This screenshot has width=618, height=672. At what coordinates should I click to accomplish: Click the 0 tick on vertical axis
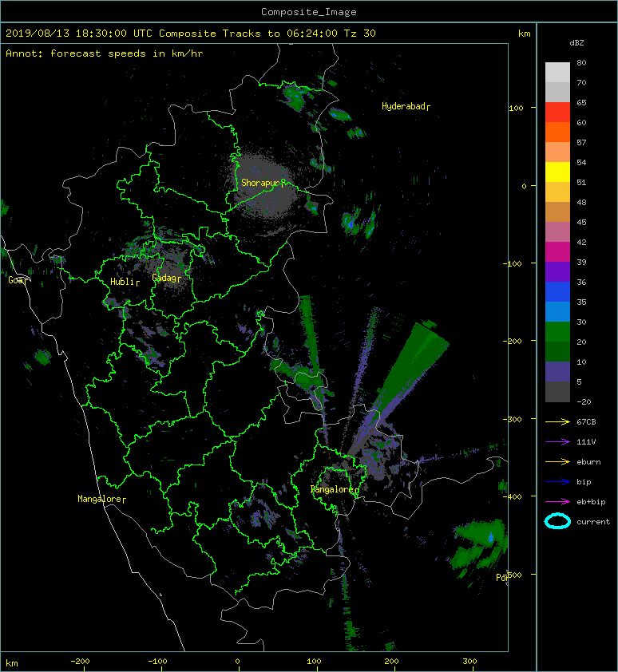[524, 186]
